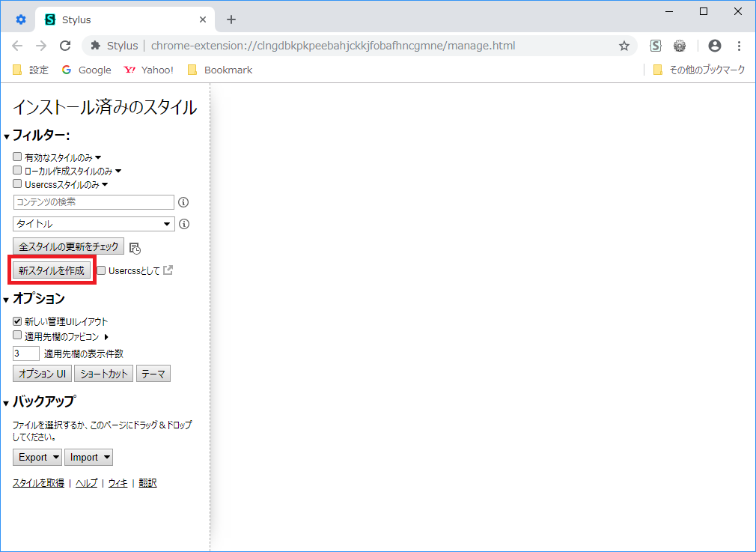The height and width of the screenshot is (552, 756).
Task: Expand the Export dropdown button
Action: point(37,457)
